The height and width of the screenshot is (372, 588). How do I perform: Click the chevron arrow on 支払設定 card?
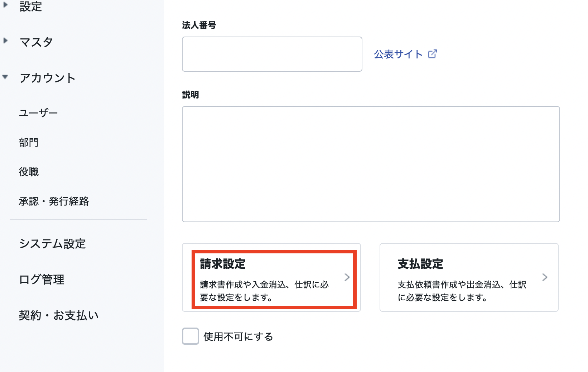[545, 277]
